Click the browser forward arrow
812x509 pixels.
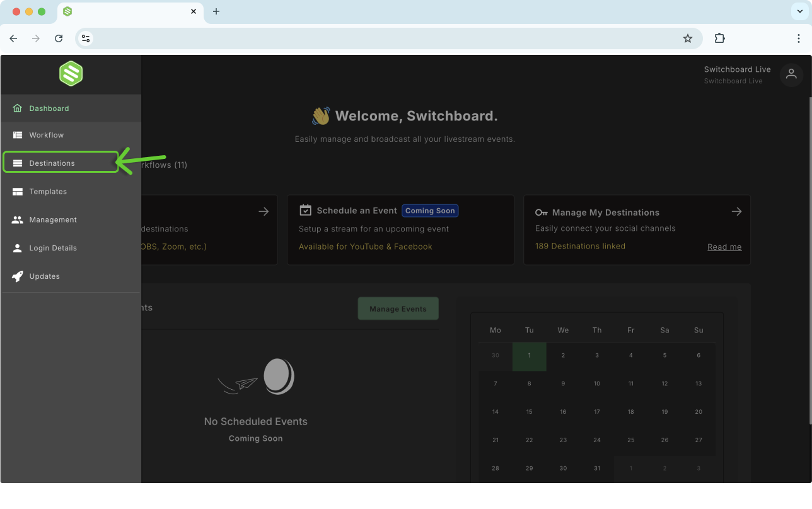(x=36, y=38)
